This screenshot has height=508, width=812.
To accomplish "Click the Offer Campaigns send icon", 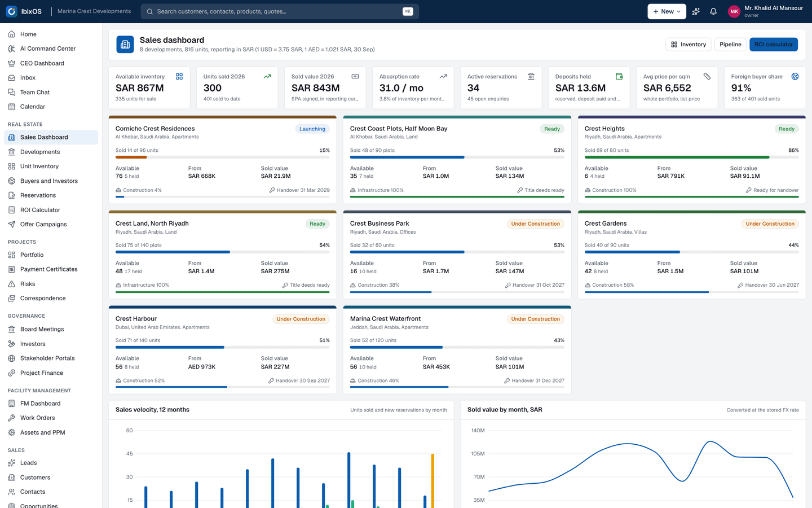I will 11,224.
